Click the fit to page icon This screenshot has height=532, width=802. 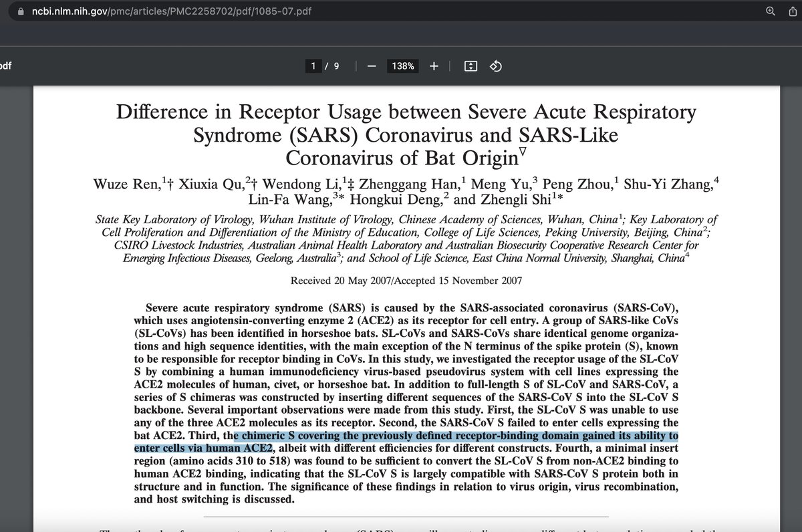click(x=471, y=66)
